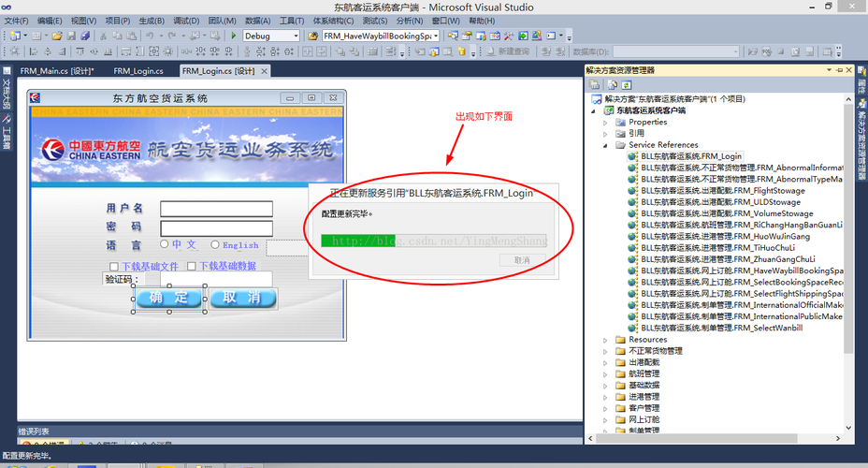868x468 pixels.
Task: Open the 生成(B) build menu
Action: [x=152, y=21]
